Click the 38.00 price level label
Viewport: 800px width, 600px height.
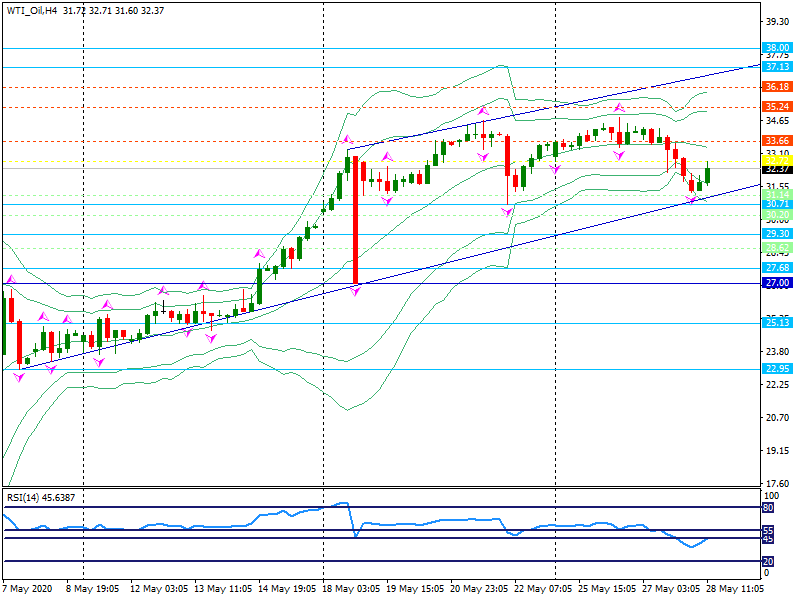777,47
